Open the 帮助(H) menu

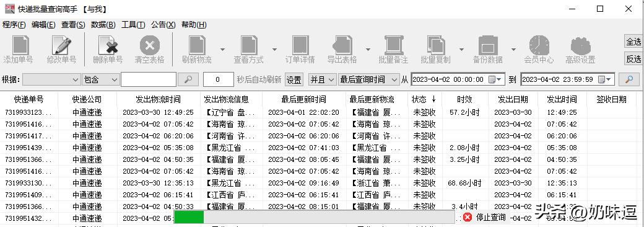tap(194, 25)
